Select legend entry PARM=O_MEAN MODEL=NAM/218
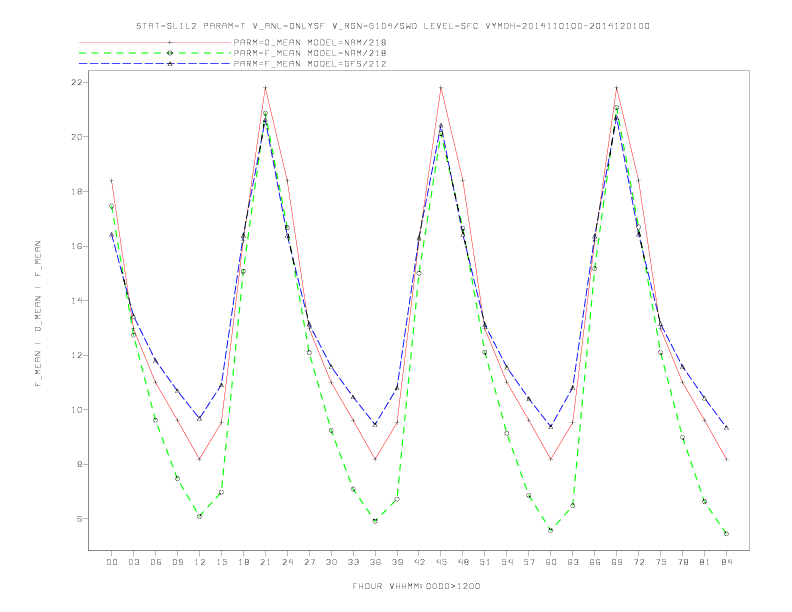The image size is (792, 612). click(310, 42)
